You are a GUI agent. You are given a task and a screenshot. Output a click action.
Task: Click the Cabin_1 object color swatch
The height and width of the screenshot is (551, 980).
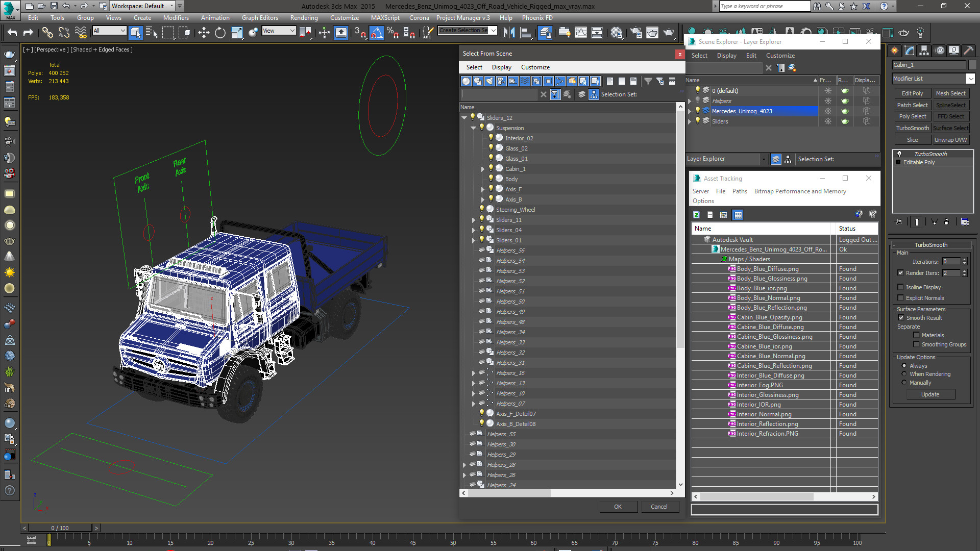pos(972,65)
